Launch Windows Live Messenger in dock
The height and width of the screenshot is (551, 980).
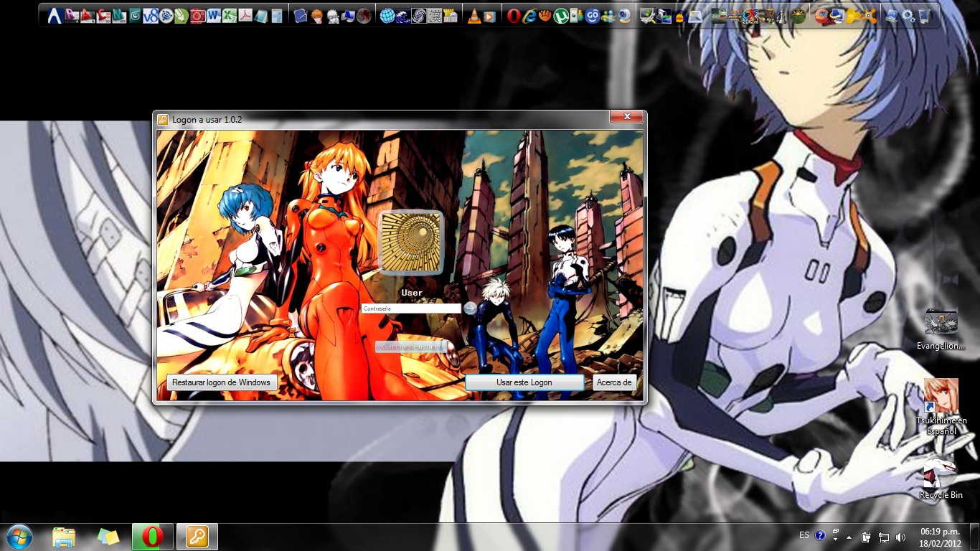608,16
